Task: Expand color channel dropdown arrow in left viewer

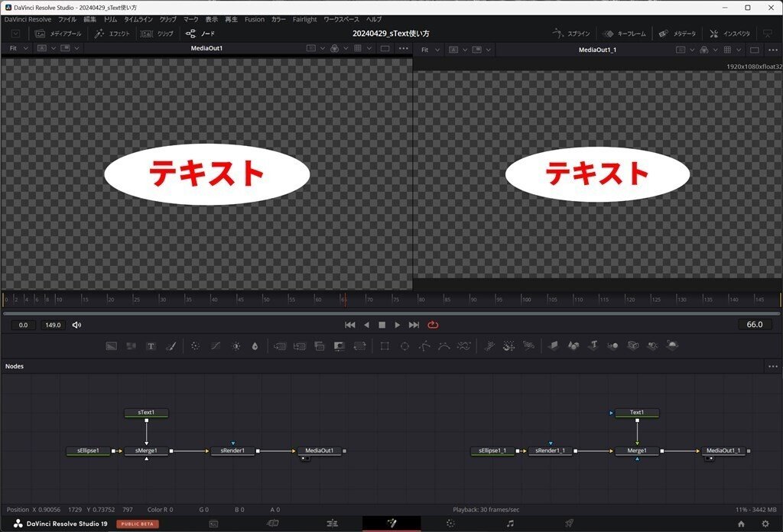Action: click(346, 48)
